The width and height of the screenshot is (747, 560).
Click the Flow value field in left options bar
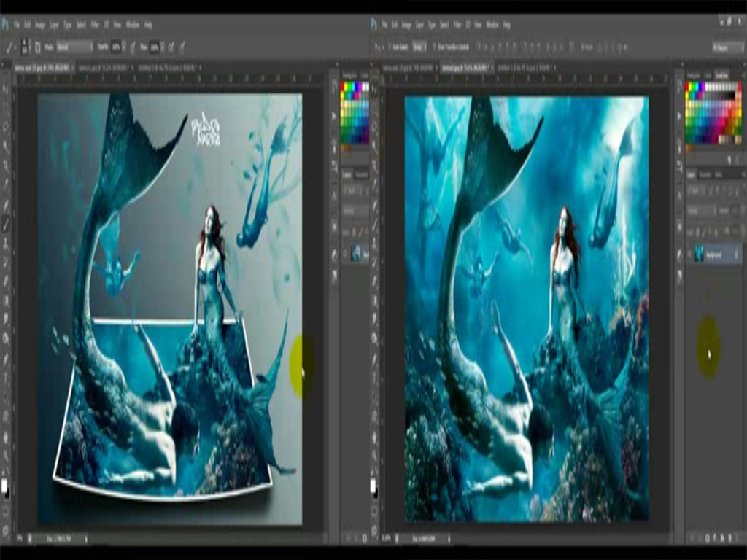(155, 47)
